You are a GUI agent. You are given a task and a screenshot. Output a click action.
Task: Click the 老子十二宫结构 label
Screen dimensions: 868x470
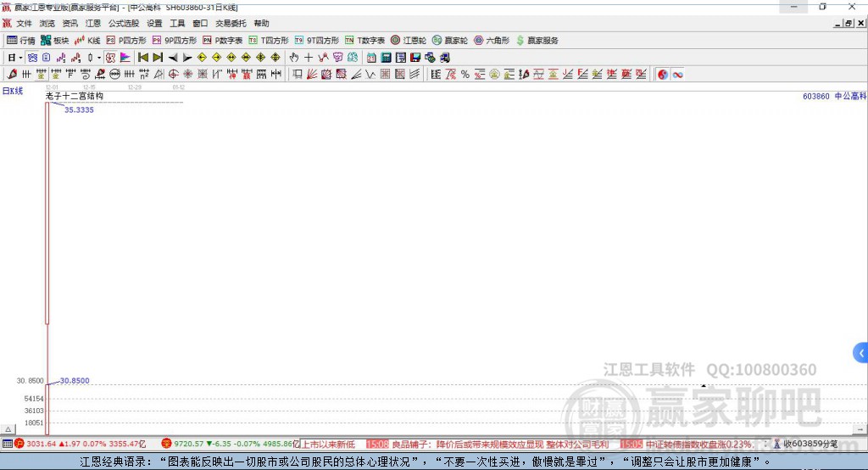click(75, 96)
